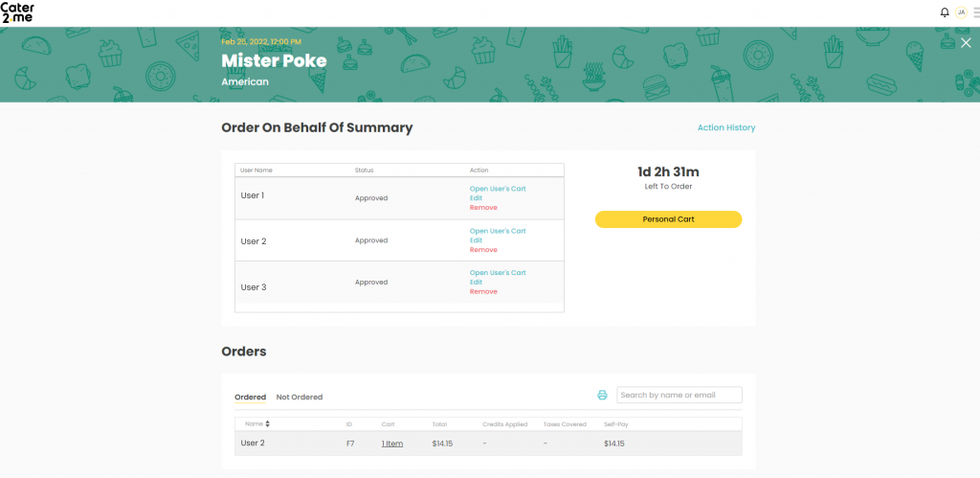
Task: Click the printer icon in Orders
Action: point(602,395)
